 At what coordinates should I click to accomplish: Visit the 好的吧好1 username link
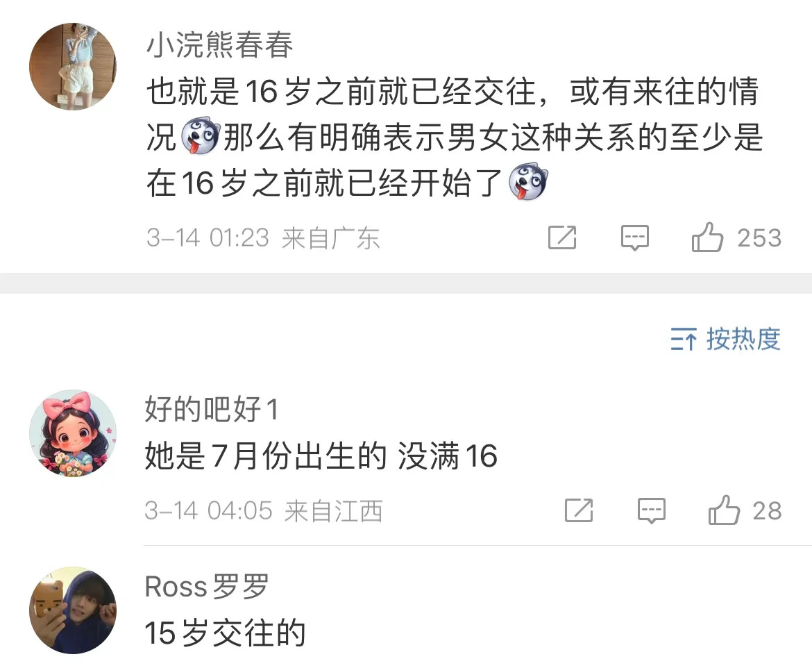[x=212, y=409]
